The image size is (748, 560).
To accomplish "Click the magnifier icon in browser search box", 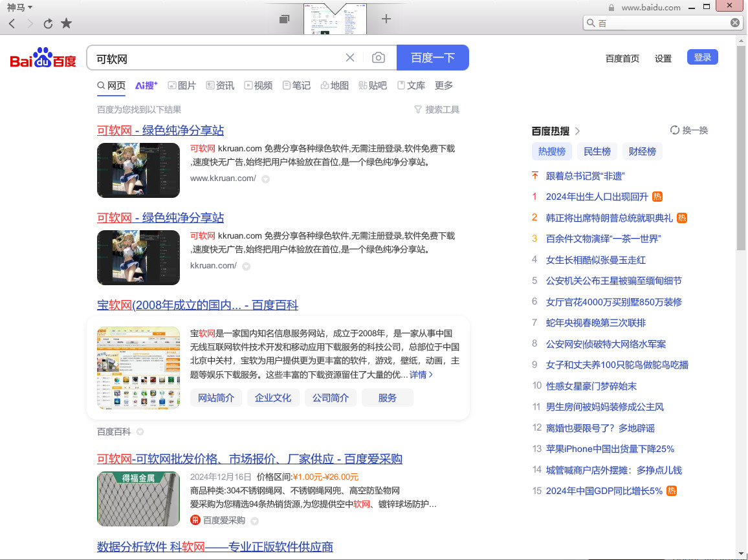I will tap(591, 23).
